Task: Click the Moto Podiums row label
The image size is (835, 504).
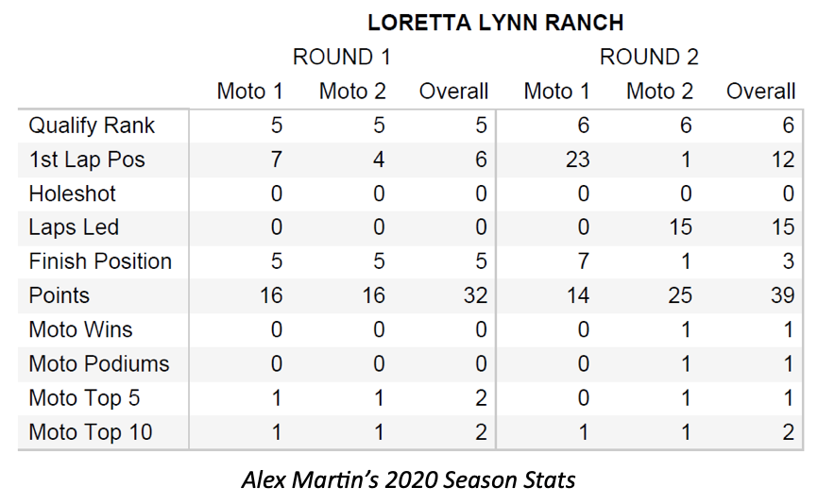Action: [99, 363]
